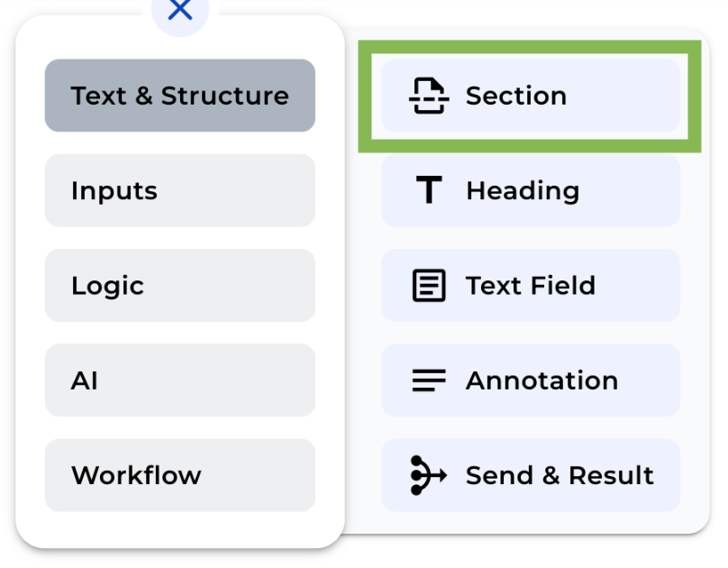Screen dimensions: 728x568
Task: Insert a Text Field element
Action: pos(530,285)
